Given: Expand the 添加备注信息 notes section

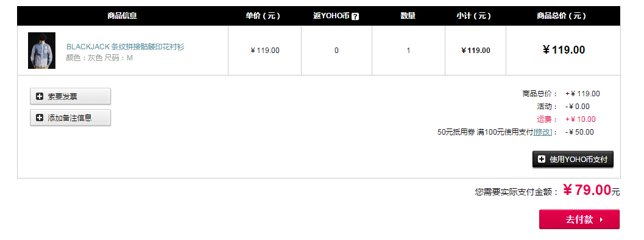Looking at the screenshot, I should click(70, 118).
